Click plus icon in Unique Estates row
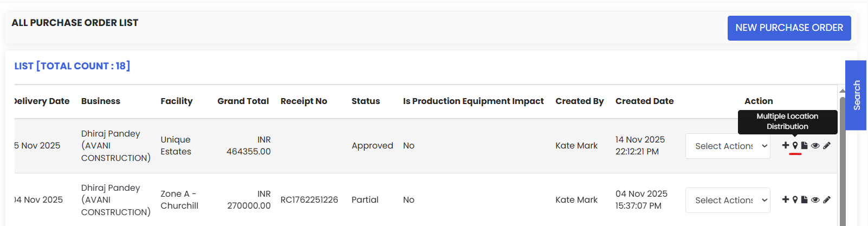Image resolution: width=868 pixels, height=226 pixels. (x=785, y=145)
